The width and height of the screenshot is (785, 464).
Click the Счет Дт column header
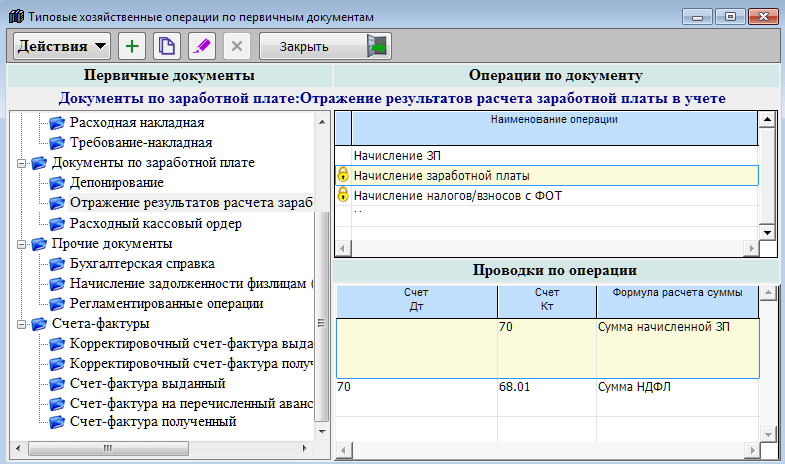[417, 301]
